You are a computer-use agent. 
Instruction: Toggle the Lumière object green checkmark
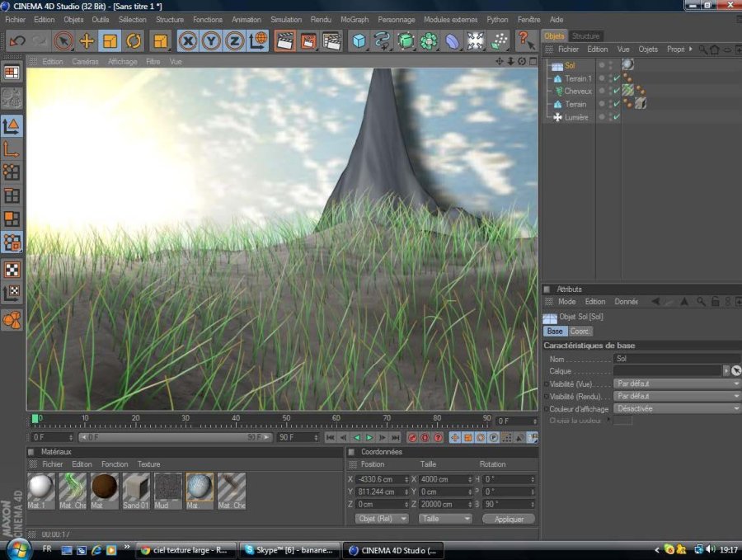(x=617, y=117)
